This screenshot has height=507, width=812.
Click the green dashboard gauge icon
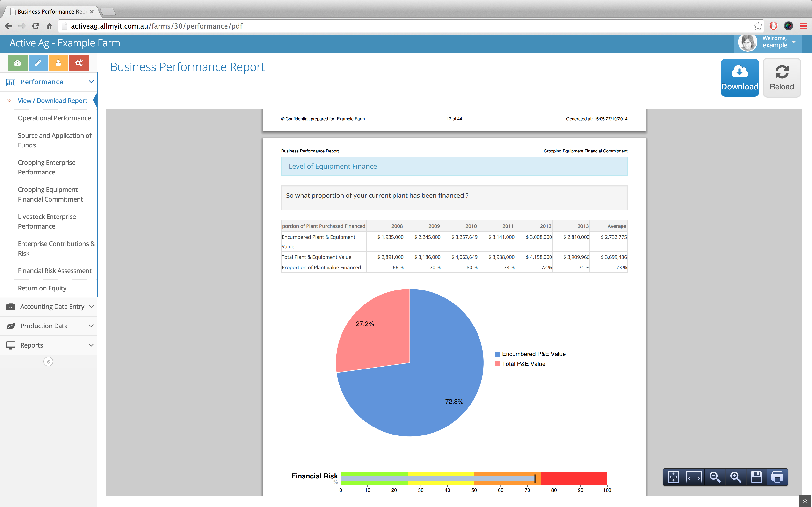[17, 63]
